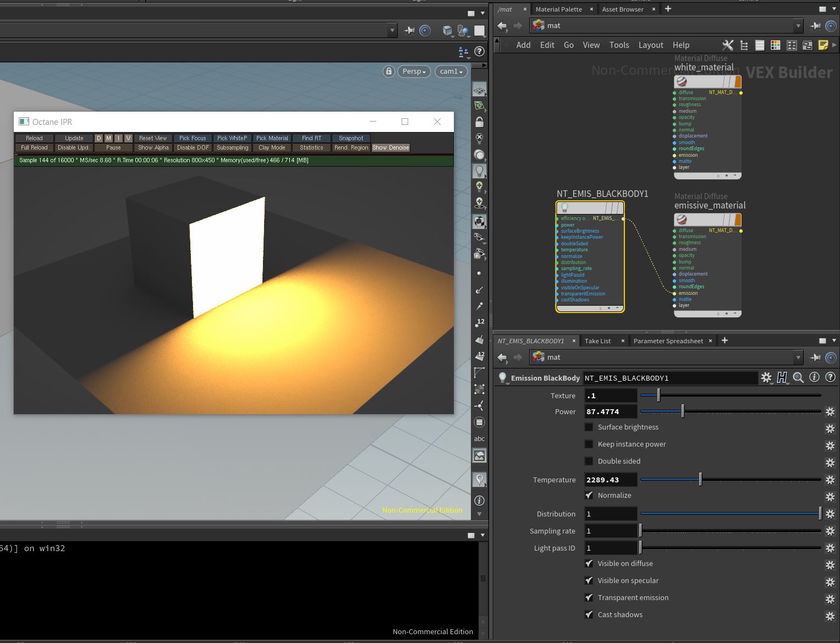The height and width of the screenshot is (643, 840).
Task: Click the Show Denoise button in Octane IPR
Action: [391, 147]
